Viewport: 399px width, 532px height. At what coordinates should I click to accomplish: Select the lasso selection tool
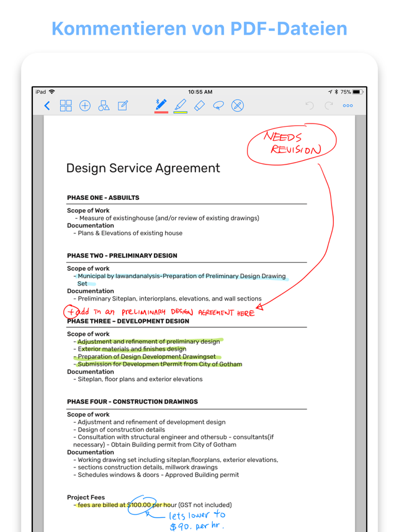[218, 106]
